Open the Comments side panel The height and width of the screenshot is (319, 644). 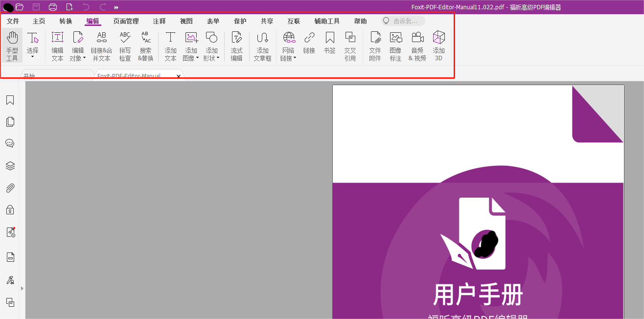pos(10,143)
